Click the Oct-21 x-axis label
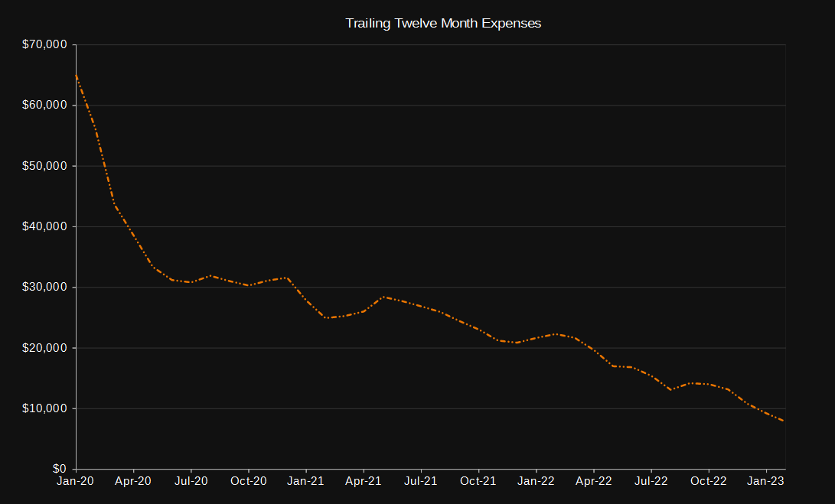835x504 pixels. tap(478, 481)
